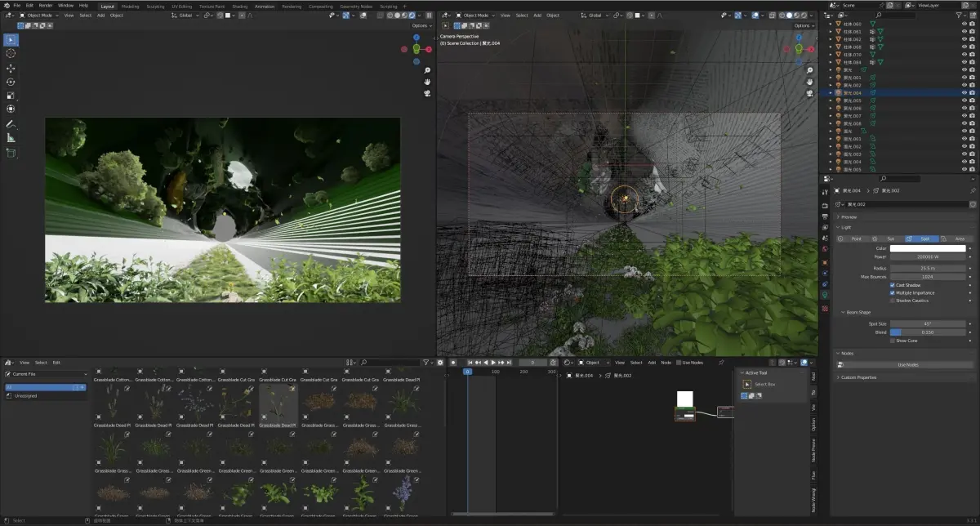Switch to the Modeling workspace tab
Image resolution: width=980 pixels, height=526 pixels.
[x=131, y=6]
